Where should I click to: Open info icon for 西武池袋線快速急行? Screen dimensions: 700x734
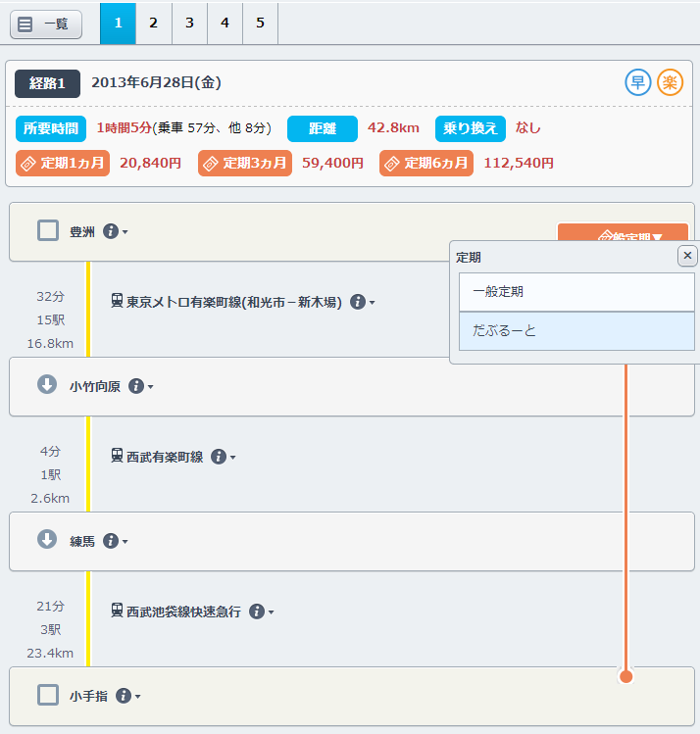(257, 612)
